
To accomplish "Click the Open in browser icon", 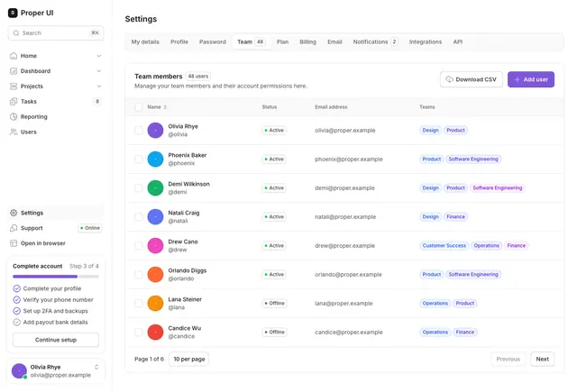I will [x=14, y=243].
